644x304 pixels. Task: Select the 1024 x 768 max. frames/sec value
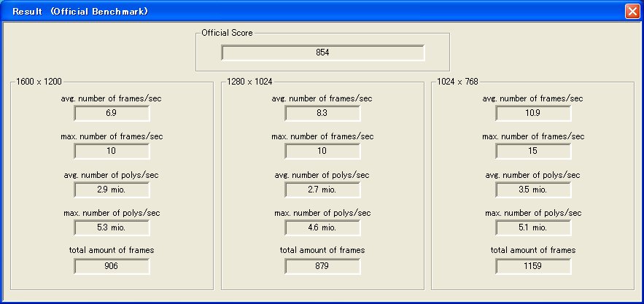[x=532, y=151]
